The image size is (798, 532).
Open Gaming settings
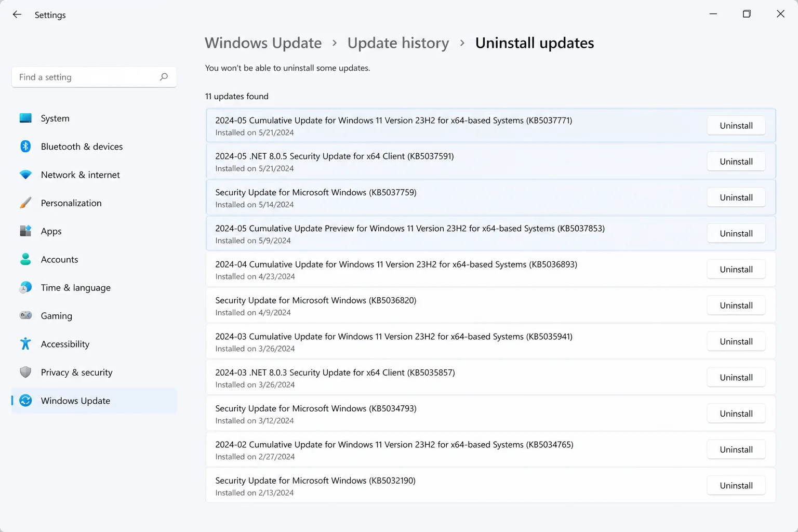coord(94,316)
